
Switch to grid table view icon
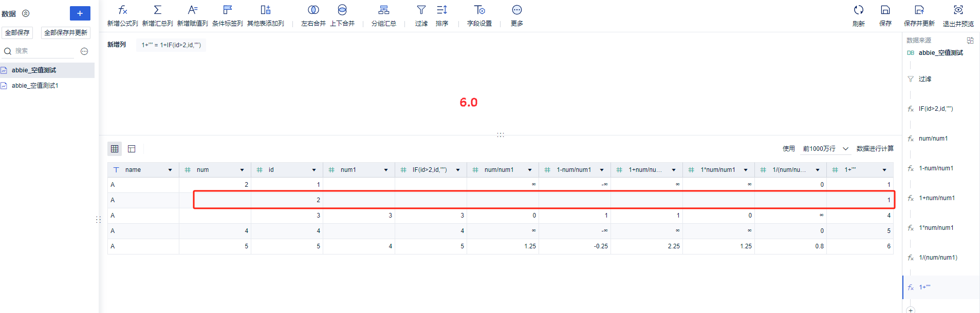click(115, 149)
